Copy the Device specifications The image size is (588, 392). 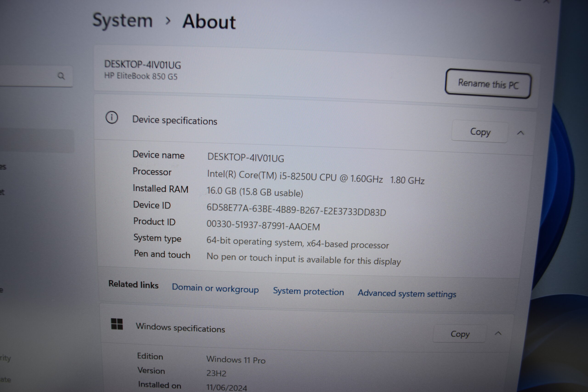(480, 132)
